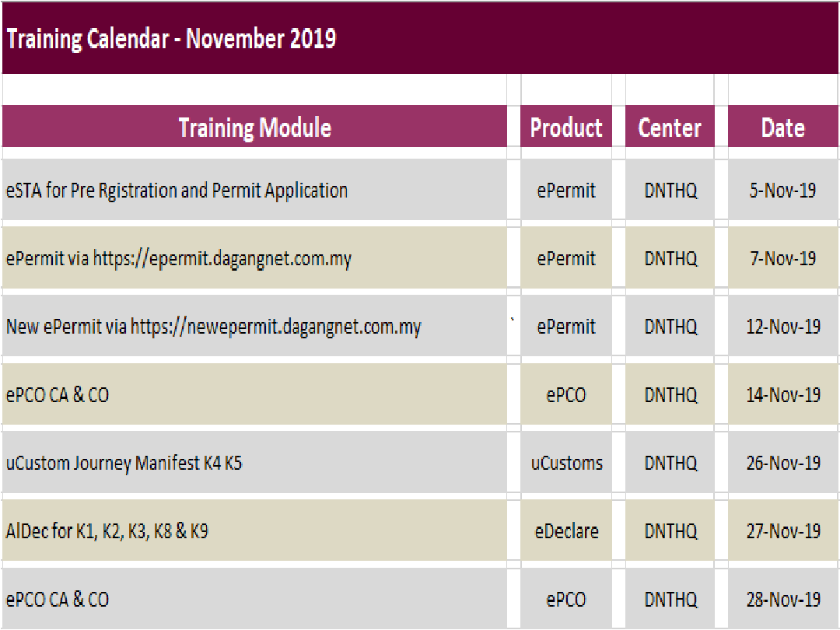Click the ePCO product cell for 14-Nov-19
The image size is (840, 630).
(565, 394)
